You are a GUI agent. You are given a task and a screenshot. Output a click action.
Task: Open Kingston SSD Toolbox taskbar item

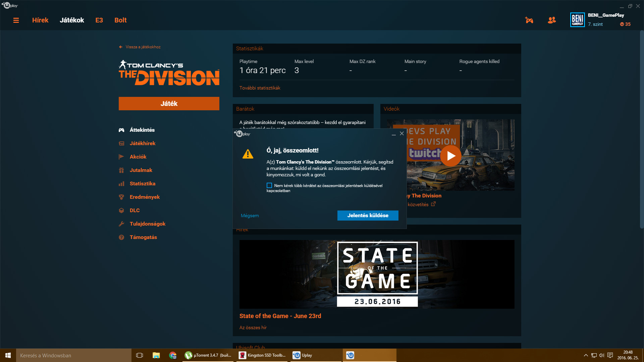coord(263,355)
